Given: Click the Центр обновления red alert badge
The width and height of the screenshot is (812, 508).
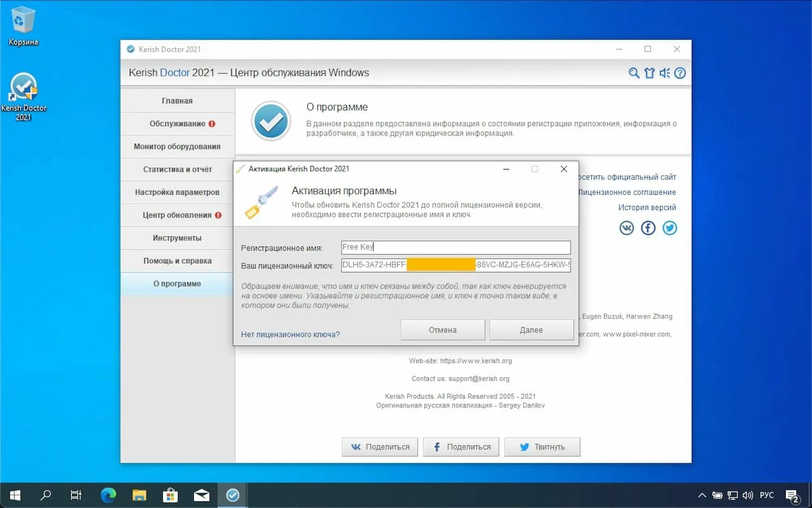Looking at the screenshot, I should click(x=218, y=215).
